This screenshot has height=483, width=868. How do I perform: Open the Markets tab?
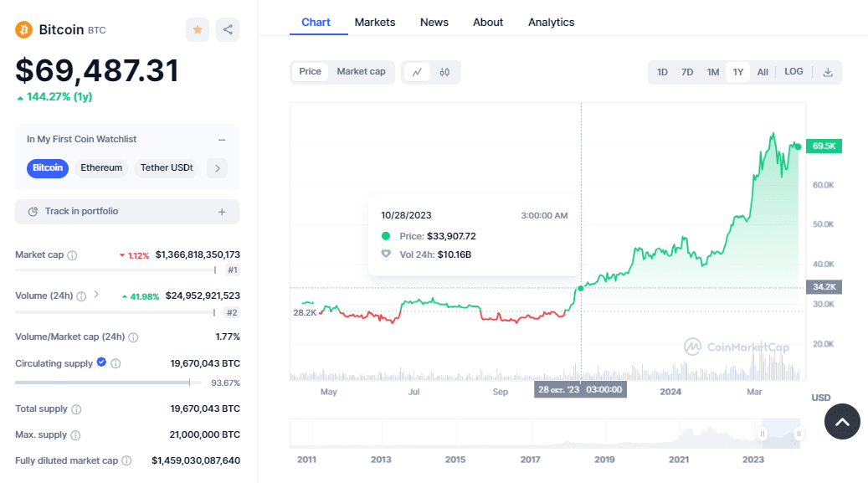[375, 22]
